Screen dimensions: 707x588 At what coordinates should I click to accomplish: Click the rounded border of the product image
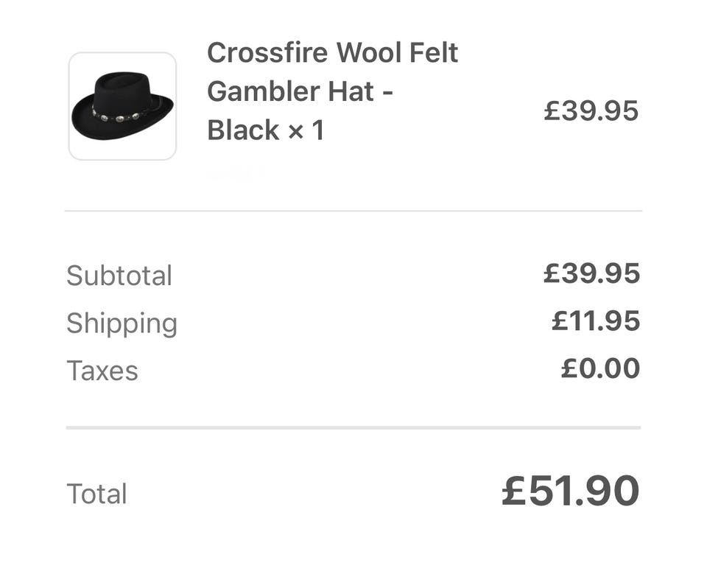pos(69,106)
